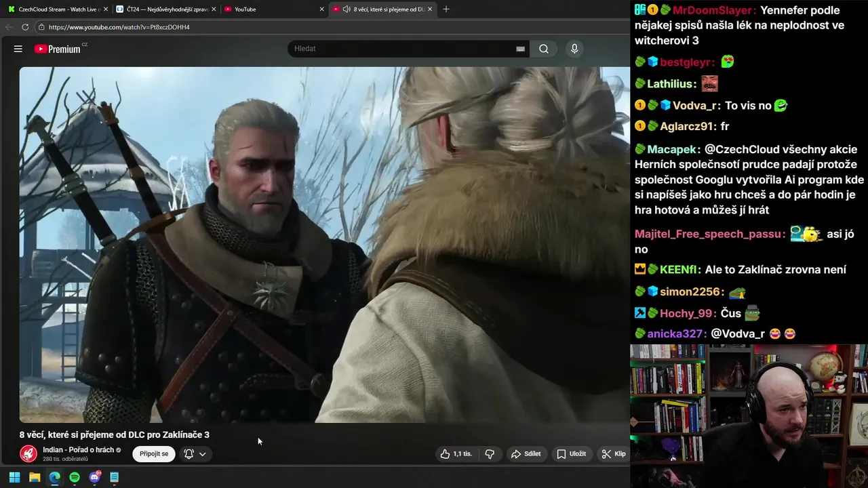
Task: Click simon2256 username in chat
Action: (689, 291)
